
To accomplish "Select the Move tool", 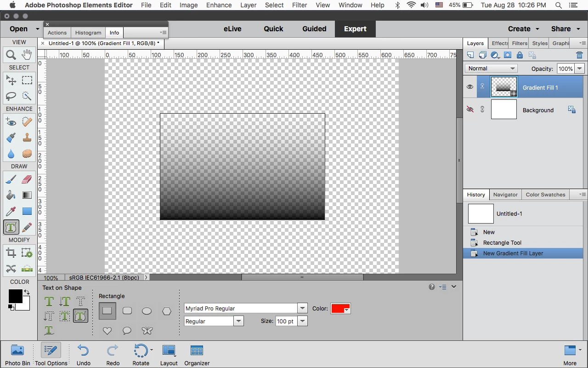I will coord(11,80).
